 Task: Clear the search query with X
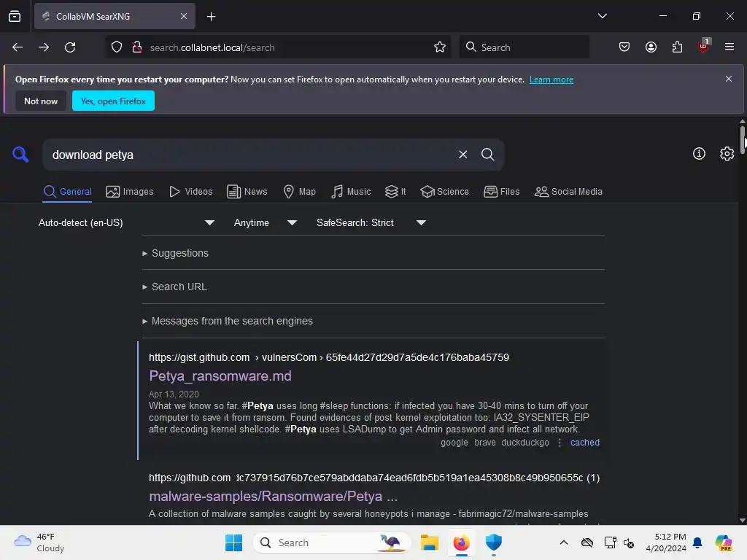click(462, 155)
